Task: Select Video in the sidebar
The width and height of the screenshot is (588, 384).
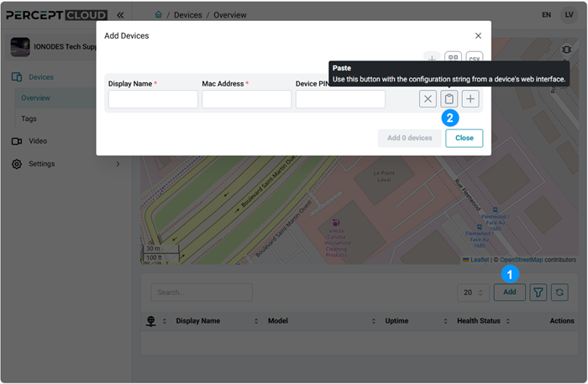Action: click(38, 141)
